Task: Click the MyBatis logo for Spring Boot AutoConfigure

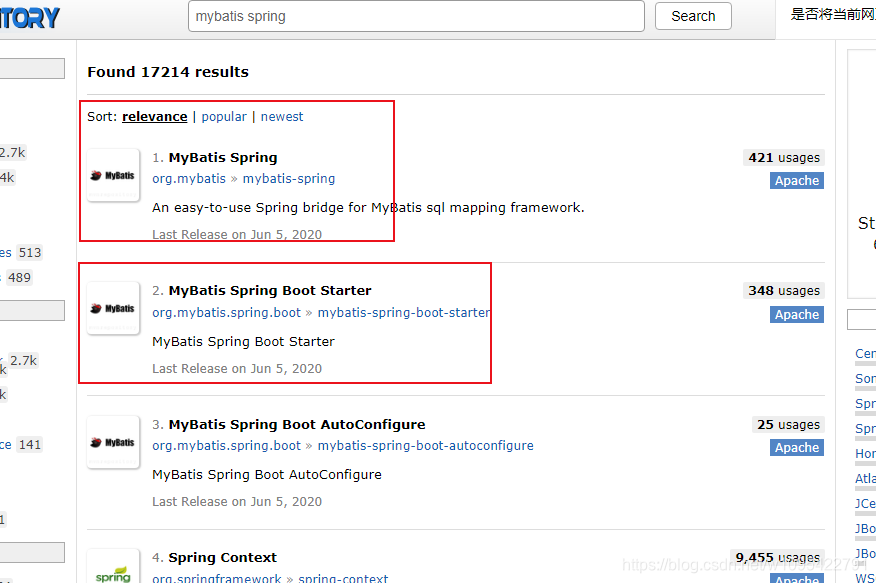Action: (x=113, y=442)
